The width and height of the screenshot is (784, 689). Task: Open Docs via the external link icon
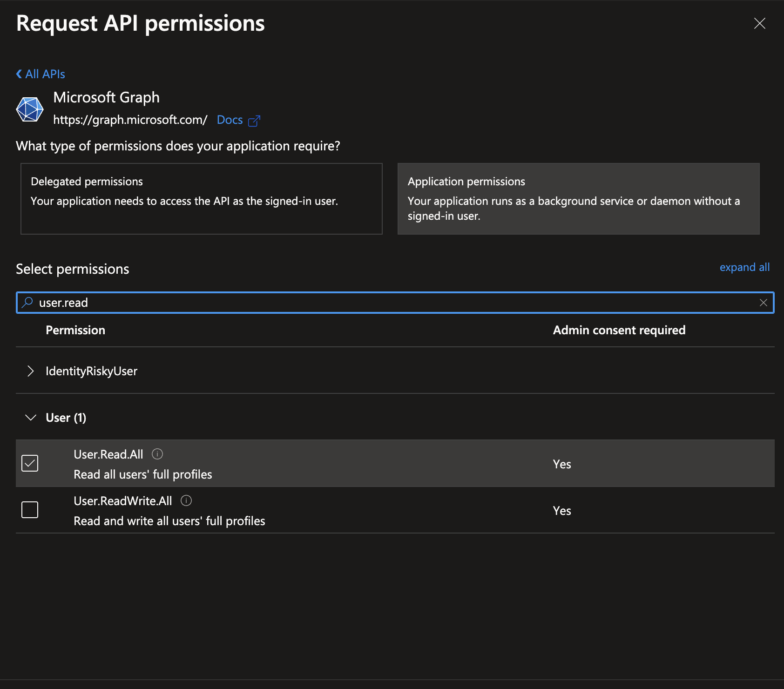[x=254, y=120]
